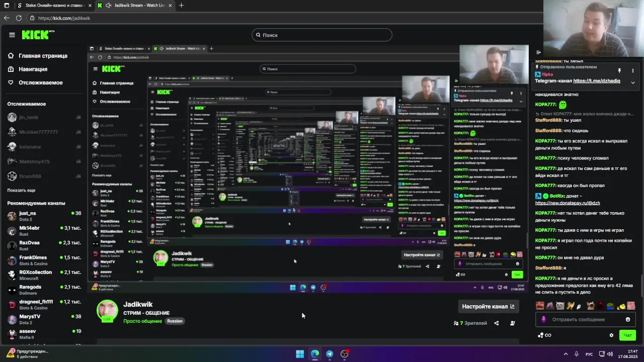Switch to the Stake casino tab
644x362 pixels.
[x=54, y=6]
